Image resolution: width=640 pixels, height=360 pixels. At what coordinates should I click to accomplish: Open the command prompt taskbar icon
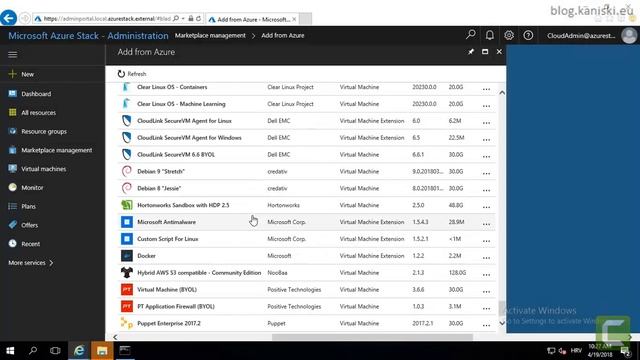(x=125, y=351)
